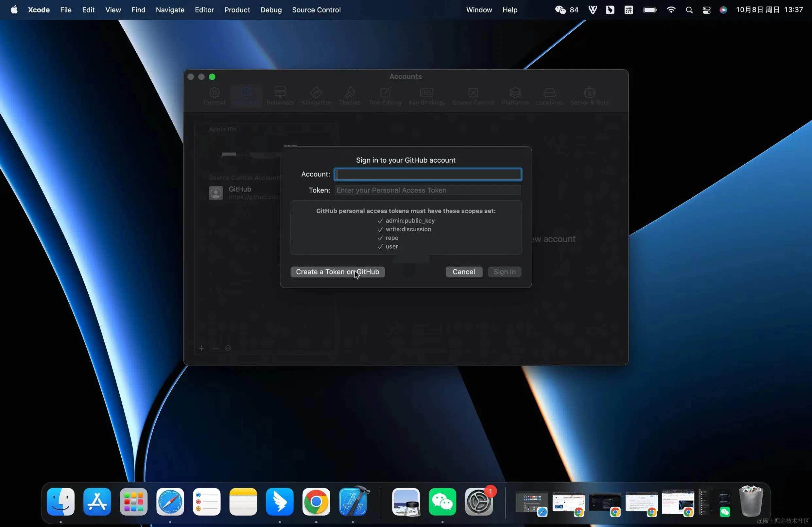Open Finder from the Dock
The height and width of the screenshot is (527, 812).
coord(61,502)
